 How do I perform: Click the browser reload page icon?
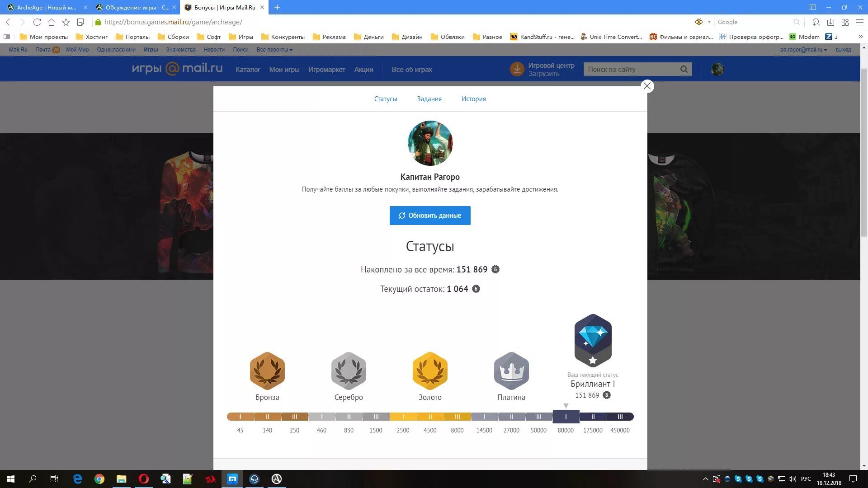pyautogui.click(x=37, y=22)
